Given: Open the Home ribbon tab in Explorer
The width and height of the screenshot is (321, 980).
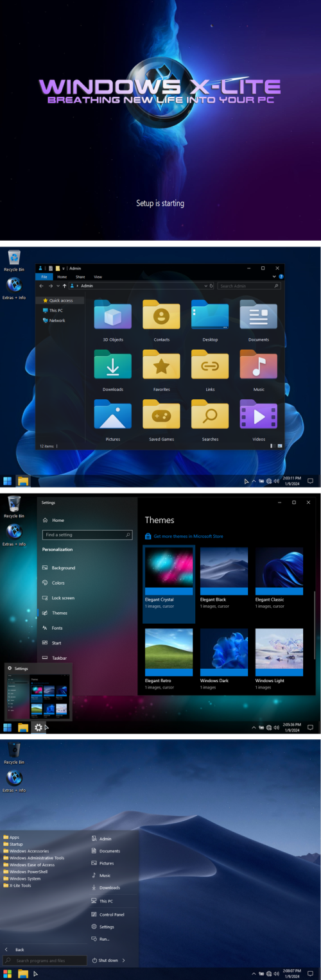Looking at the screenshot, I should (62, 277).
